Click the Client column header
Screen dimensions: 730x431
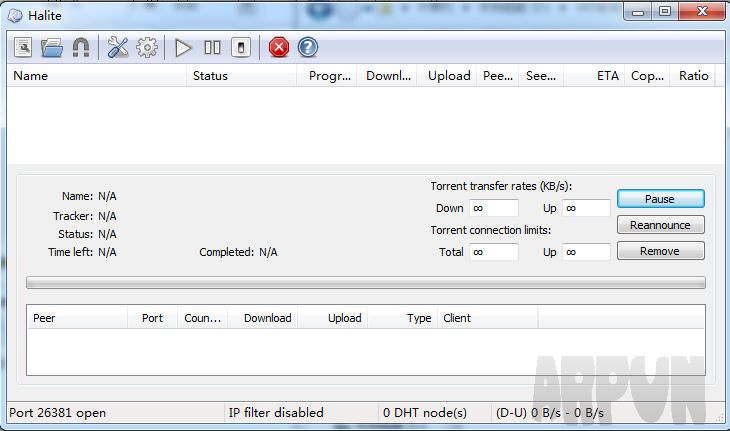pyautogui.click(x=488, y=318)
